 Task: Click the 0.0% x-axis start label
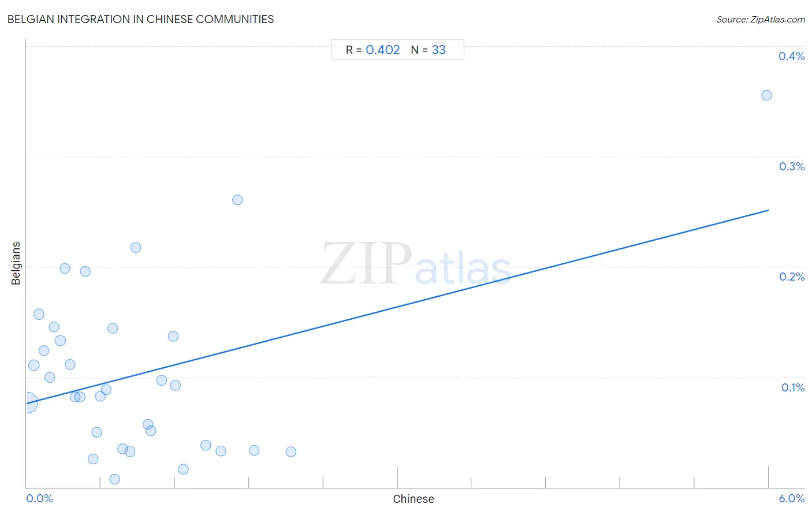[x=40, y=498]
